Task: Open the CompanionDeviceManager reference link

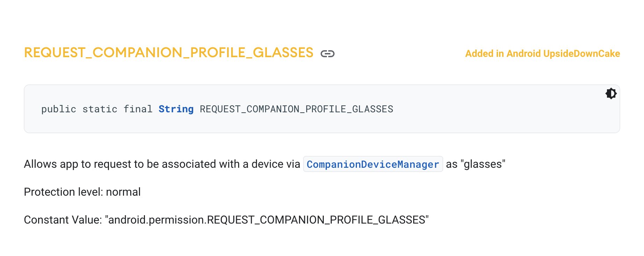Action: (x=373, y=164)
